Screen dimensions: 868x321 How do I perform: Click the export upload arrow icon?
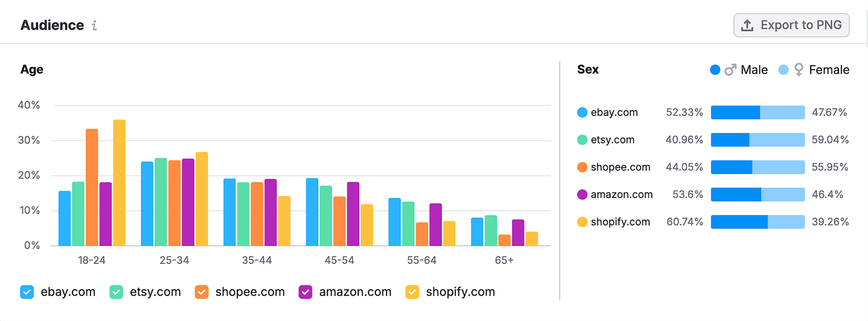[x=747, y=25]
